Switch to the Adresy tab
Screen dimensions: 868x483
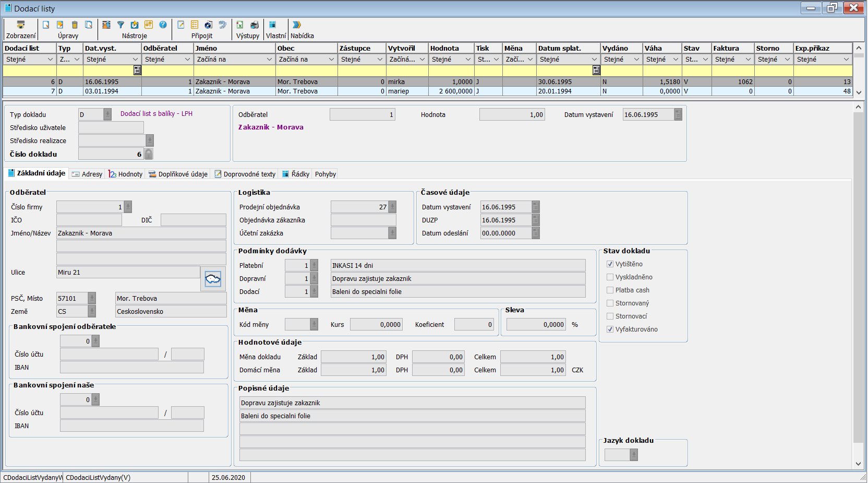(87, 174)
